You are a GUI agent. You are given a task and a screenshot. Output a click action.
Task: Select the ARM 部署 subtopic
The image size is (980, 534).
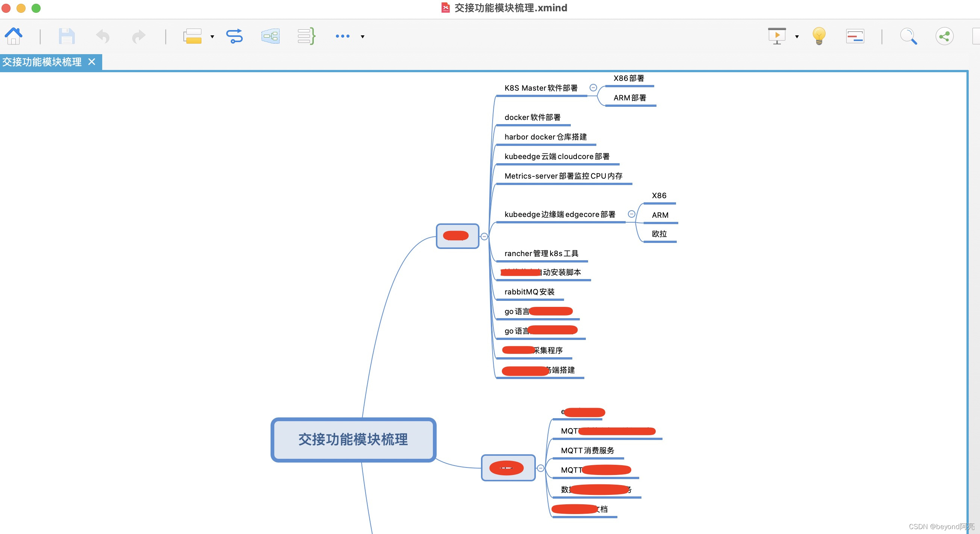click(630, 98)
